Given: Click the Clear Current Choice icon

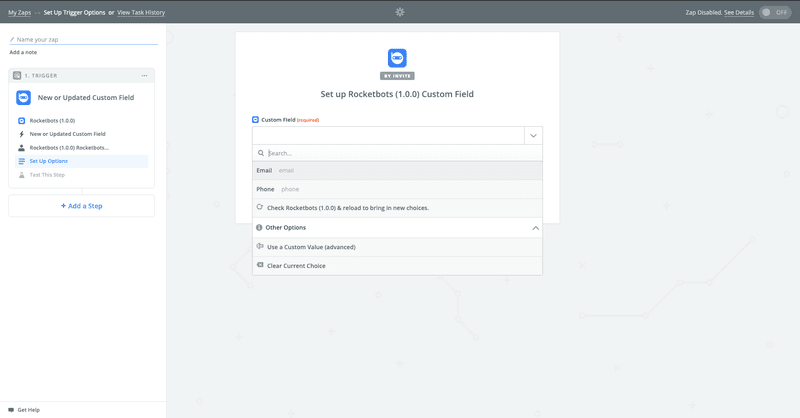Looking at the screenshot, I should click(x=260, y=265).
